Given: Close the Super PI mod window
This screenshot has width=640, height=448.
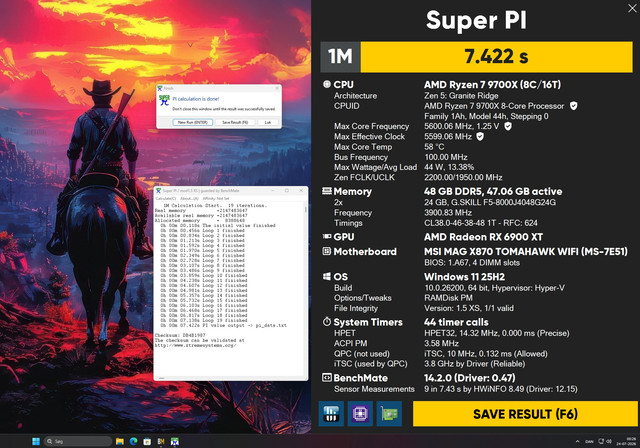Looking at the screenshot, I should pos(301,191).
